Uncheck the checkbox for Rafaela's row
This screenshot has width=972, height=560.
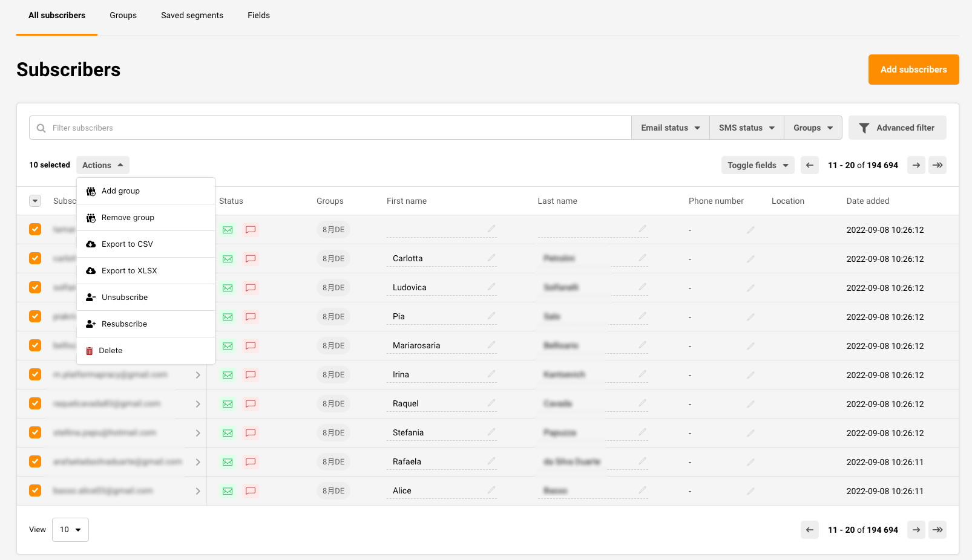35,461
